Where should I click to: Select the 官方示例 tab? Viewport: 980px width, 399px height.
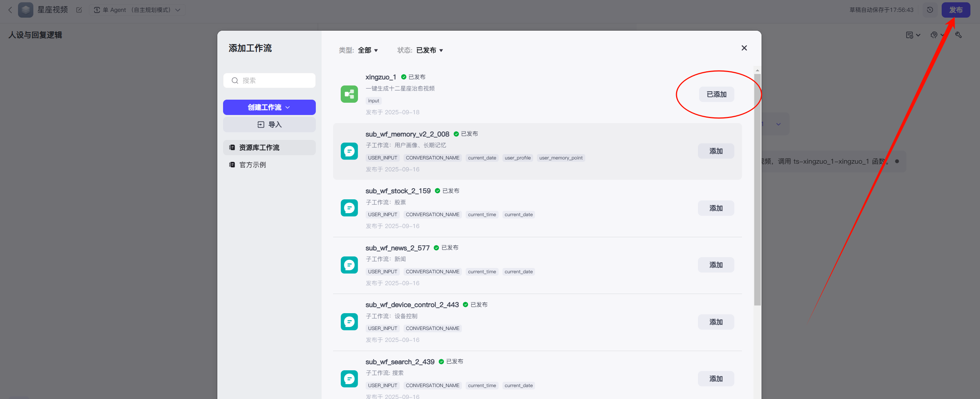(x=253, y=165)
